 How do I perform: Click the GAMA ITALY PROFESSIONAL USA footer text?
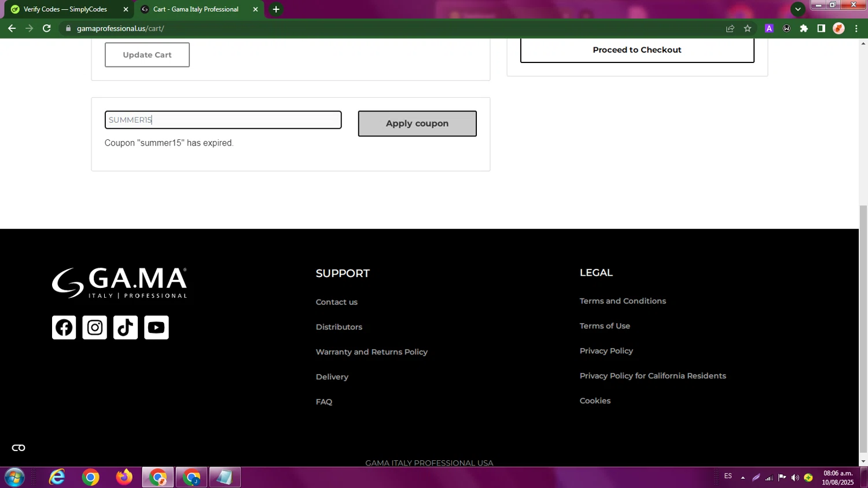[x=429, y=463]
